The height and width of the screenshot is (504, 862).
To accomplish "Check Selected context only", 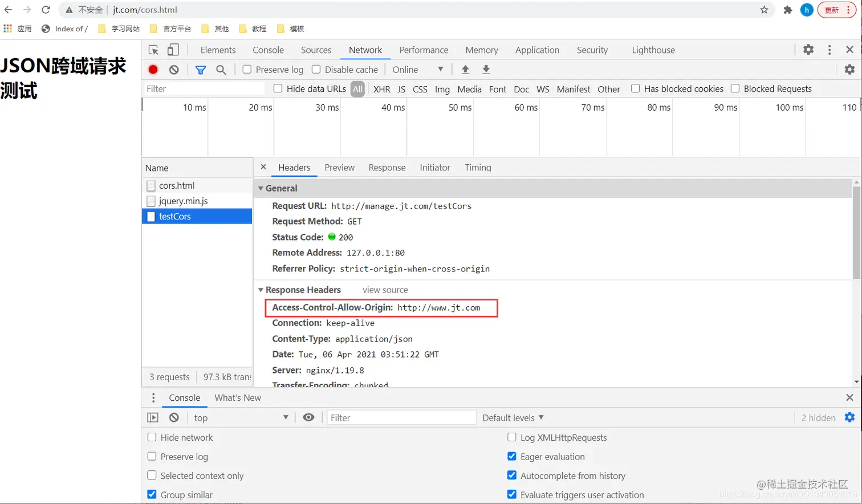I will click(152, 475).
